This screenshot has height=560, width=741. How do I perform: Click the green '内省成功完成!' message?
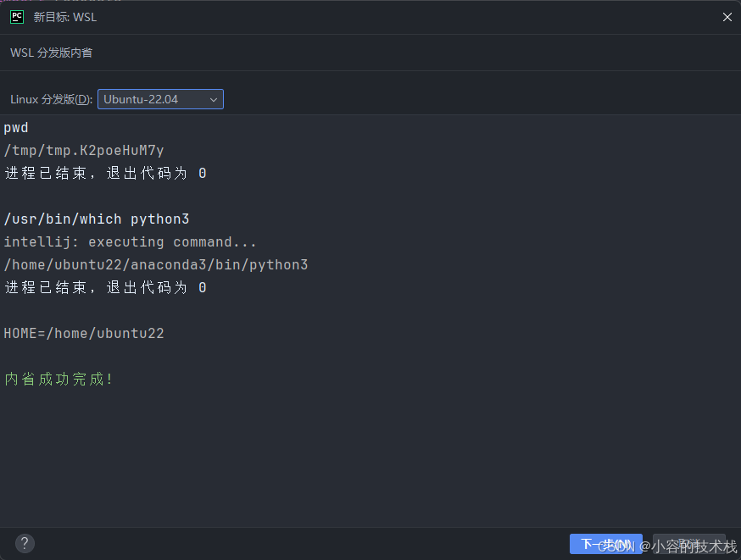coord(58,380)
